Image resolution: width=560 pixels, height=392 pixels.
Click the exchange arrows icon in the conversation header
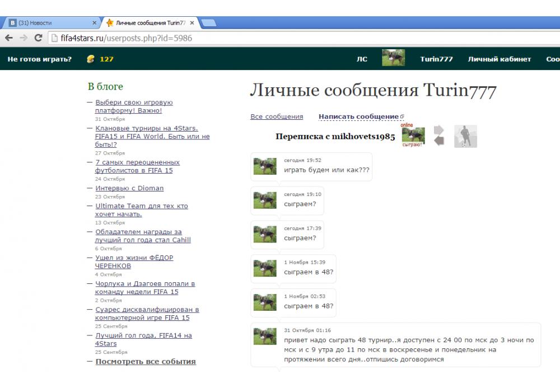439,136
